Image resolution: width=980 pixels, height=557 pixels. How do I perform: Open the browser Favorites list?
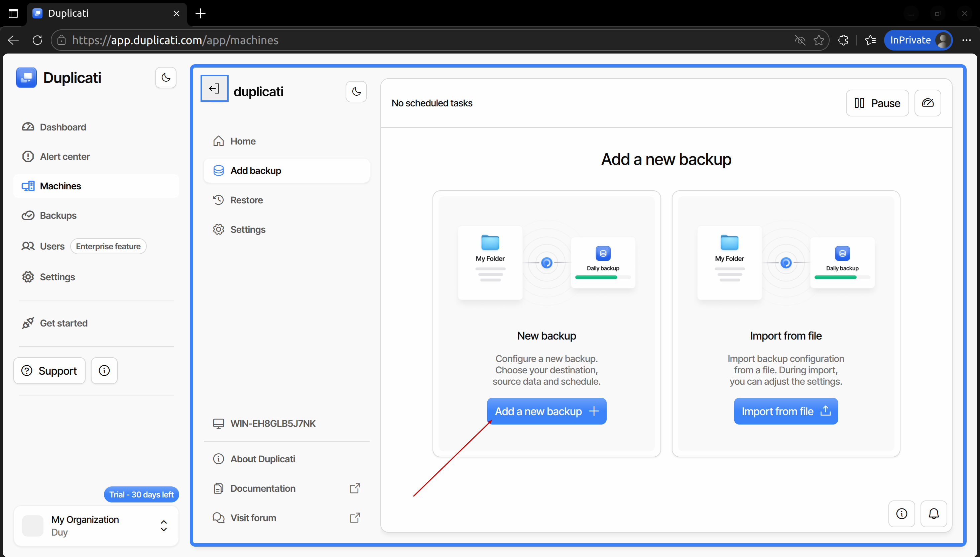870,40
